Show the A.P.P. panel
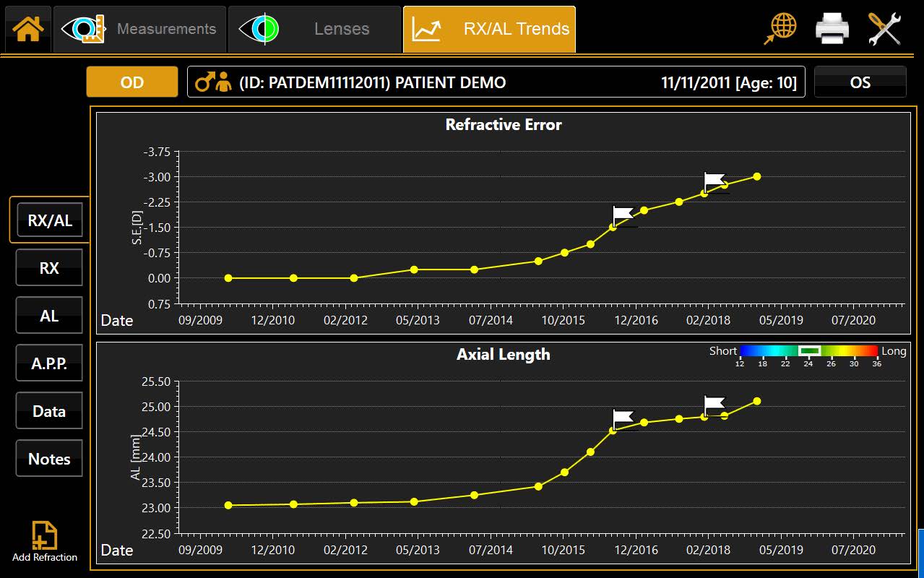Image resolution: width=924 pixels, height=578 pixels. [48, 363]
